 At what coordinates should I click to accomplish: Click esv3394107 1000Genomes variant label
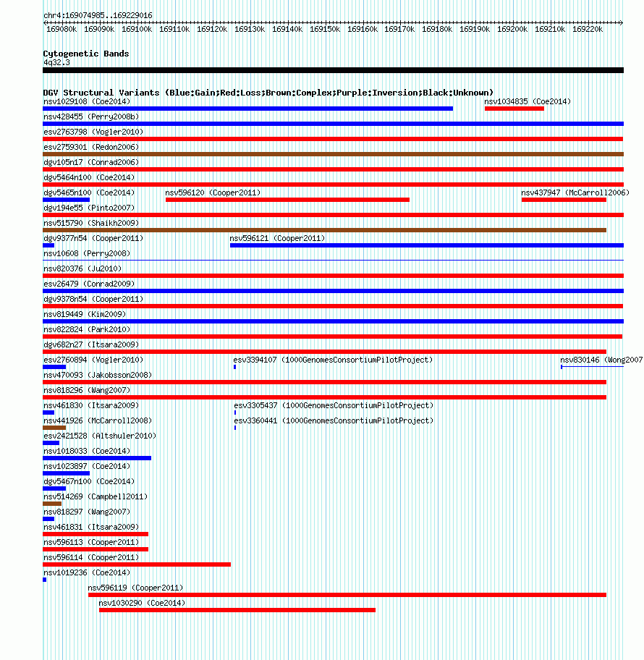point(333,360)
